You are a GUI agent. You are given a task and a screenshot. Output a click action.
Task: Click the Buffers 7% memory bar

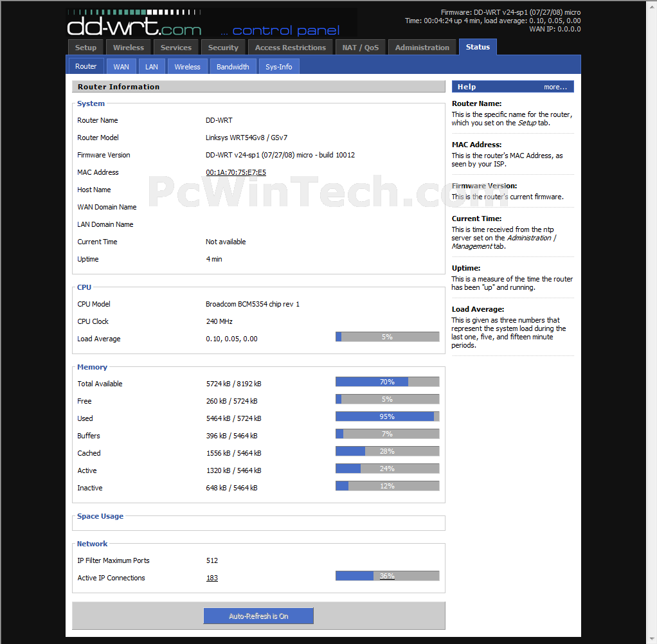387,434
